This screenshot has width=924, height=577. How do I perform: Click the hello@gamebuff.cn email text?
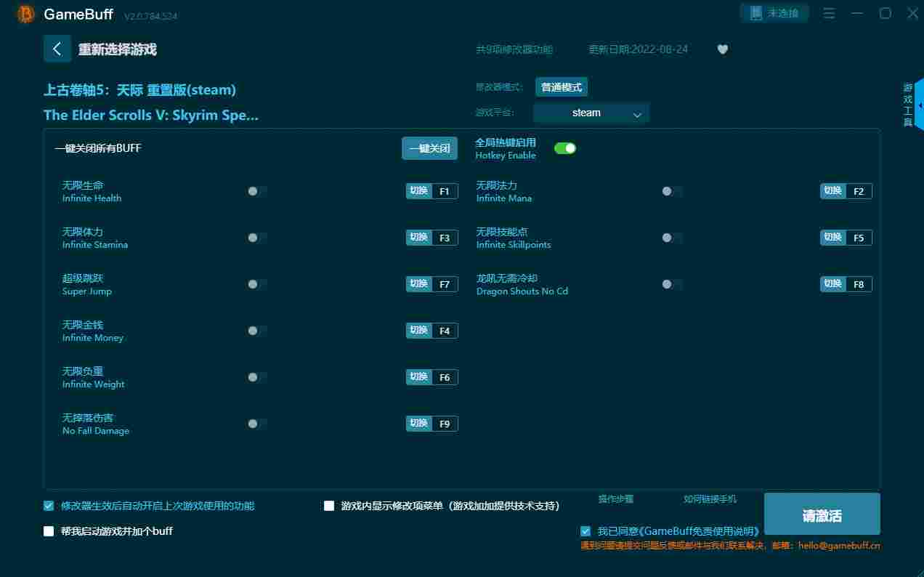click(x=839, y=546)
